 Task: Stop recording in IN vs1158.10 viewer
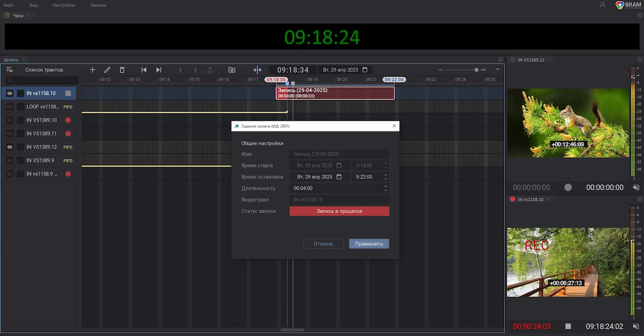coord(568,326)
